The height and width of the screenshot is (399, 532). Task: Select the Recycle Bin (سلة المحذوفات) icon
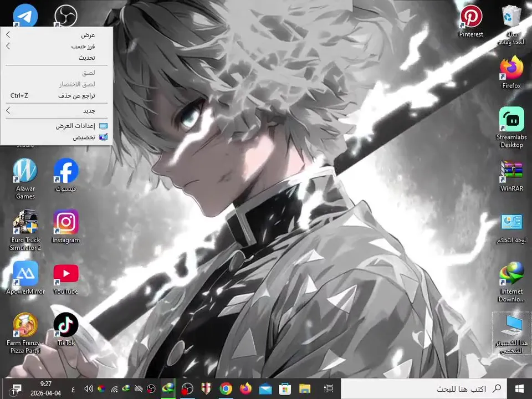pos(511,25)
